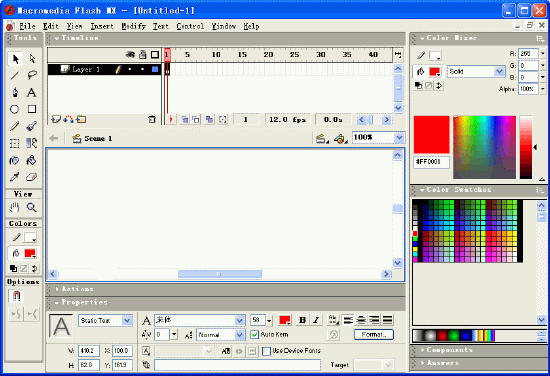Open the Insert menu

[x=102, y=26]
